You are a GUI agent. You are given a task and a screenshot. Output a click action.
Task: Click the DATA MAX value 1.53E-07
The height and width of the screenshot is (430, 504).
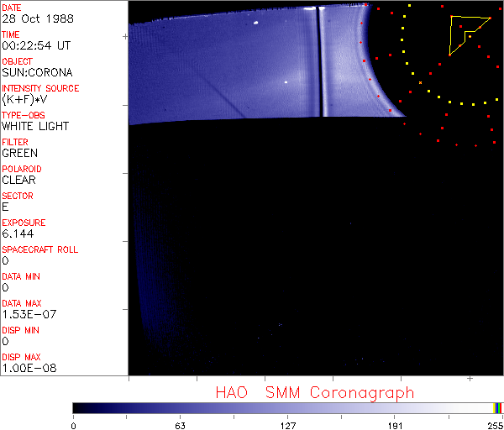tap(27, 314)
